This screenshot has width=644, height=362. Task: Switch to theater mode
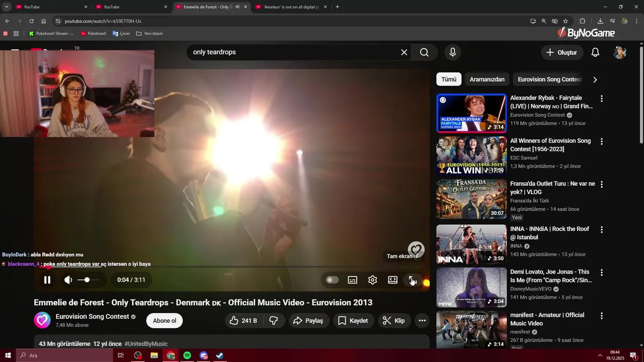click(x=392, y=280)
